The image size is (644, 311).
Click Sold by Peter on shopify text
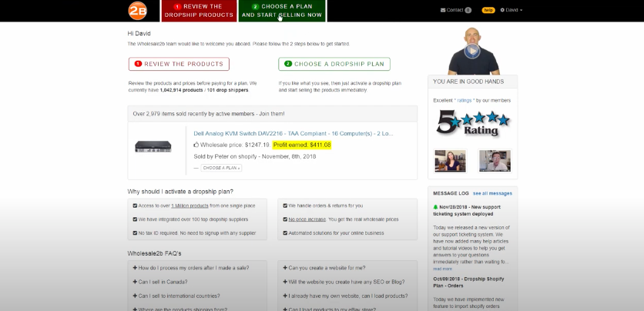[255, 156]
